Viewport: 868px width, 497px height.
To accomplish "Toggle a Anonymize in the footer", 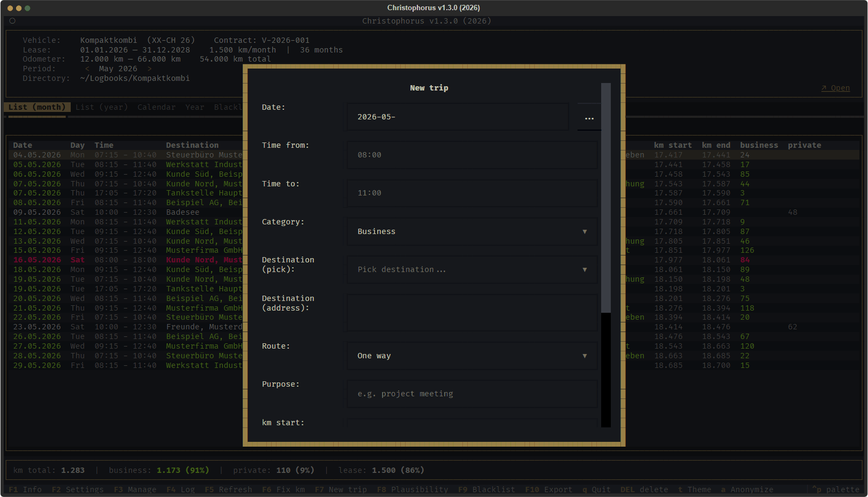I will (x=747, y=490).
